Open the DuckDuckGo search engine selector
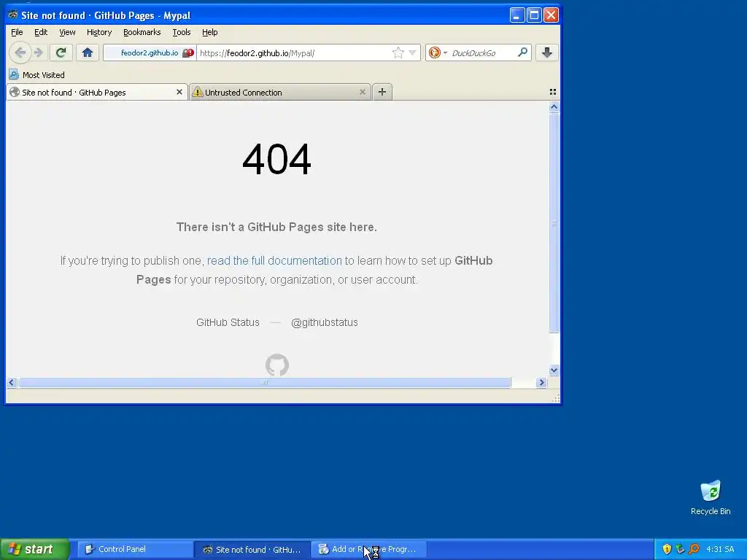The image size is (747, 560). pyautogui.click(x=438, y=52)
